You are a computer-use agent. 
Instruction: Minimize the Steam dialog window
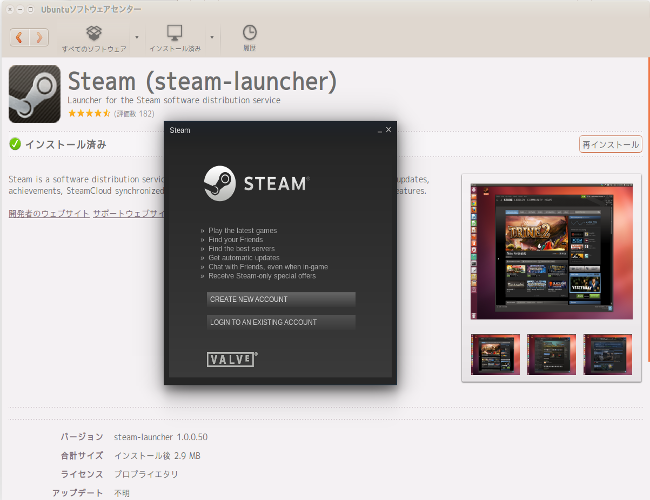[x=380, y=131]
